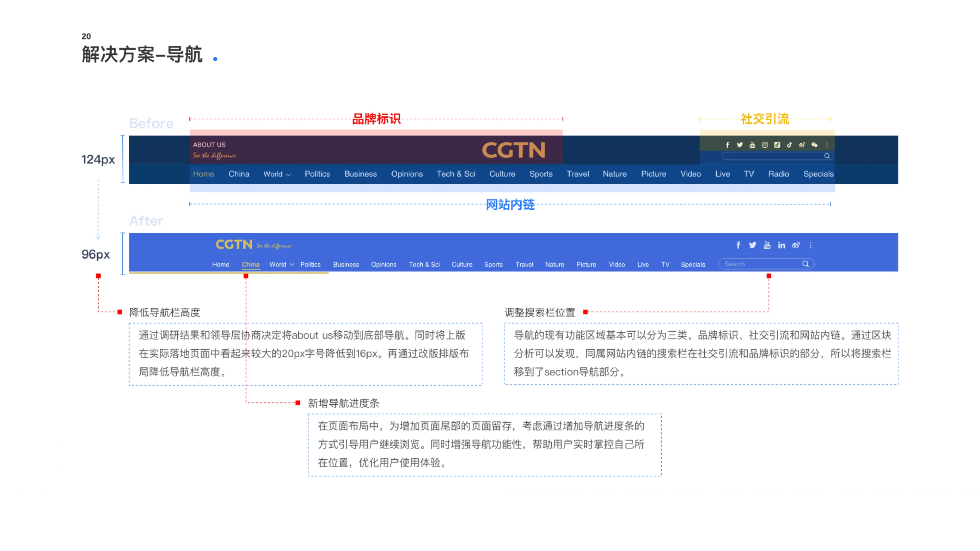
Task: Open Politics in the Before navbar
Action: point(317,174)
